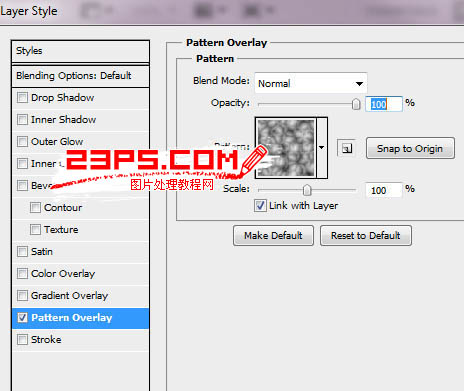Tick the Inner Glow checkbox

click(22, 164)
